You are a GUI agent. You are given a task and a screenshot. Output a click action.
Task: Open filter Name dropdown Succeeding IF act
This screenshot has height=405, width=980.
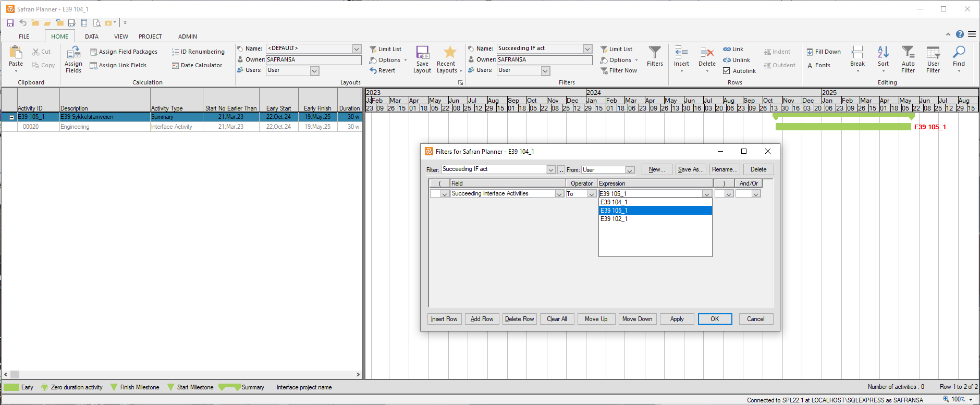(587, 49)
